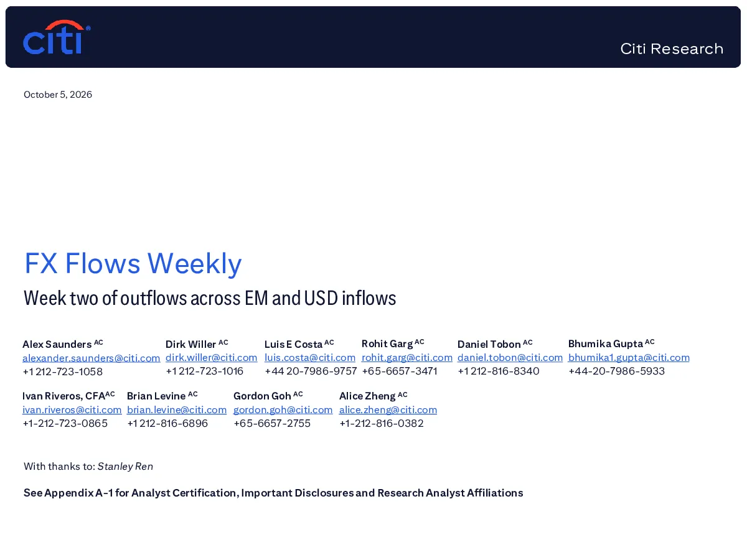Click the phone number '+1 212-816-6896'

[167, 423]
